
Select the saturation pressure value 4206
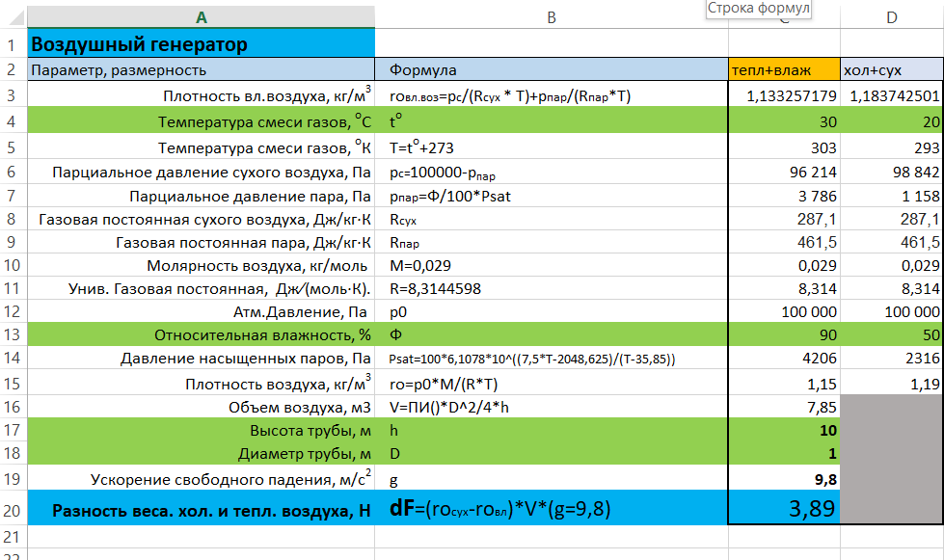click(785, 358)
